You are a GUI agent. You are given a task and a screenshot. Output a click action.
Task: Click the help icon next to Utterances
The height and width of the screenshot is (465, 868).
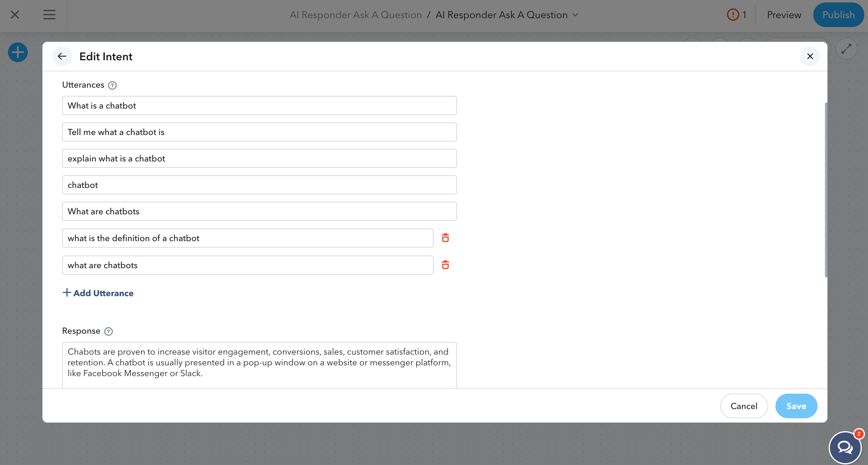pos(112,85)
